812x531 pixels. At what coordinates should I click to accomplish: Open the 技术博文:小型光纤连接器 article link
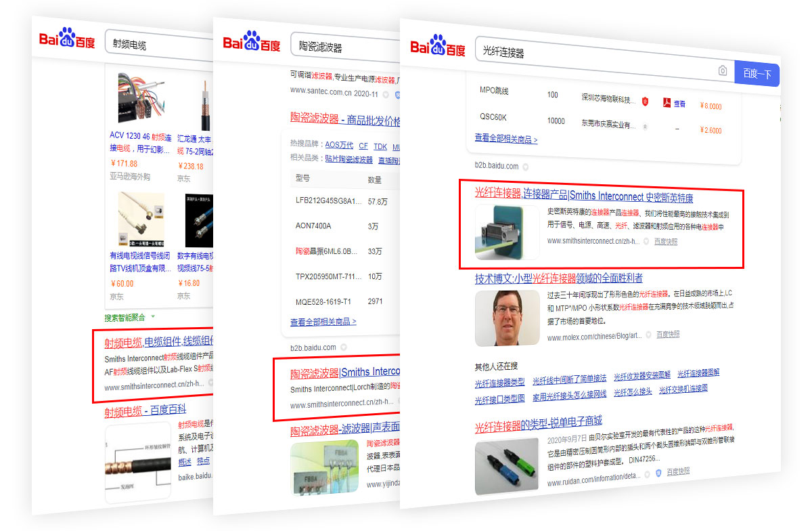point(558,278)
